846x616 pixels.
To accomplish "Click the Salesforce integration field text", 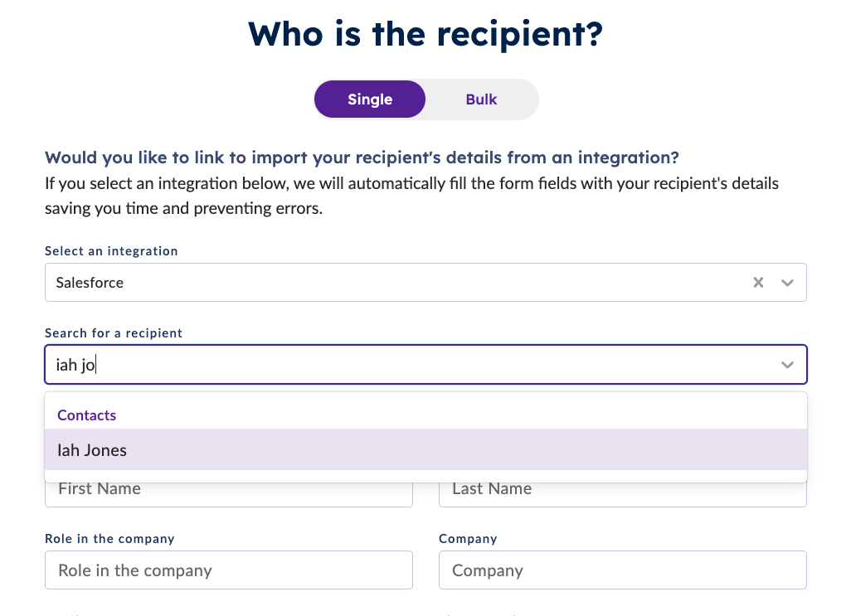I will coord(90,282).
